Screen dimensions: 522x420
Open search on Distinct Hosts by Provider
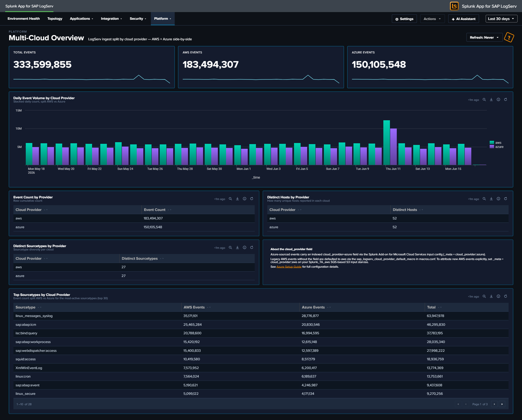tap(484, 199)
